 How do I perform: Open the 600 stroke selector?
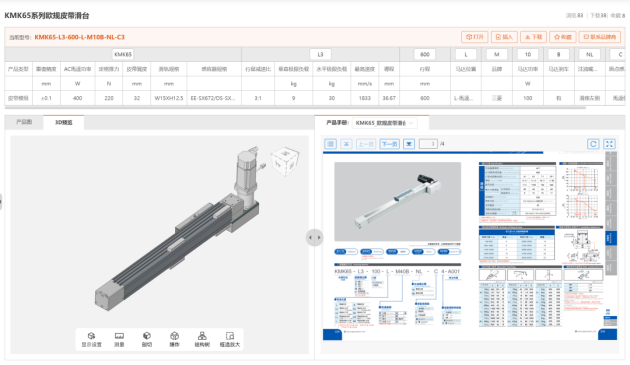point(425,54)
